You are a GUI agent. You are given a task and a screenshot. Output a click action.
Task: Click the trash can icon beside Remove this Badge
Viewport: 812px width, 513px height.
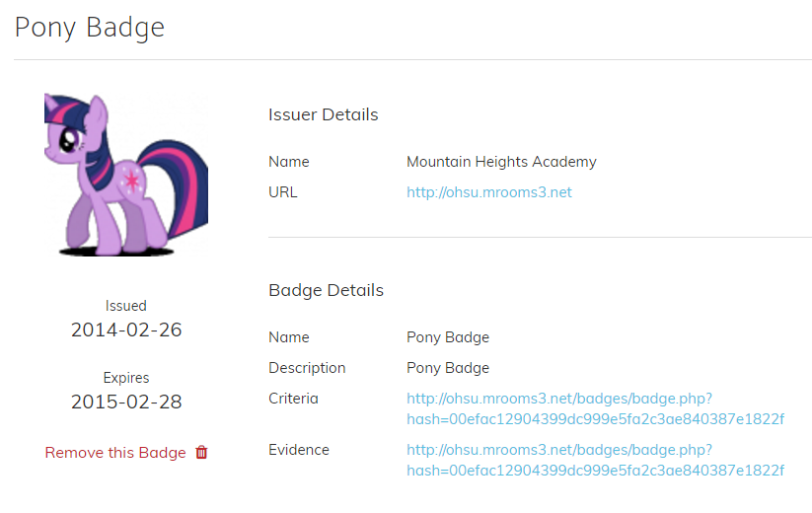[201, 453]
